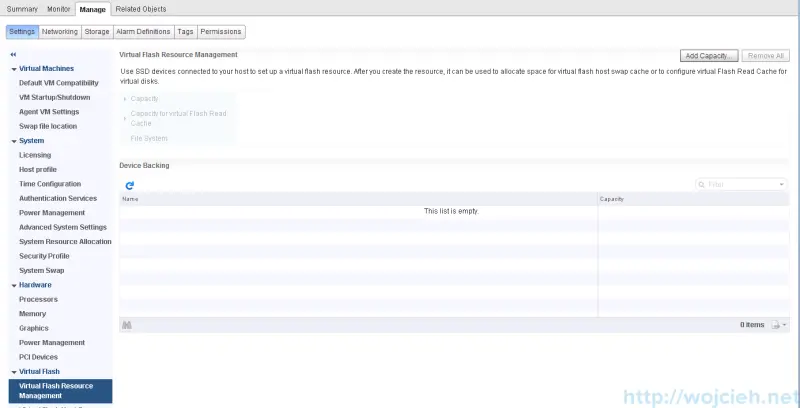Click the Remove All button
This screenshot has width=800, height=408.
coord(765,56)
